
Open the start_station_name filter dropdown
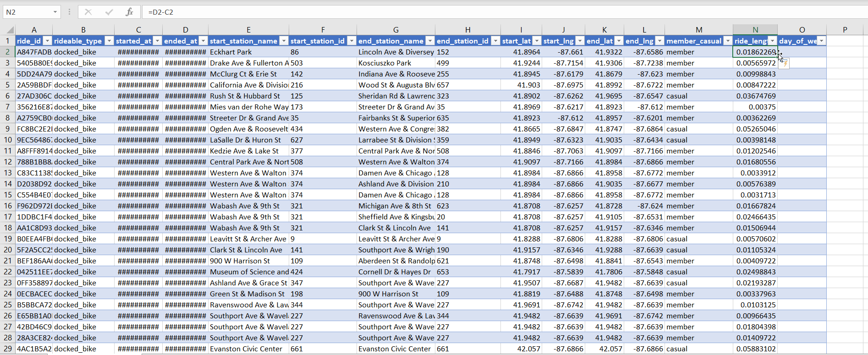pyautogui.click(x=284, y=41)
